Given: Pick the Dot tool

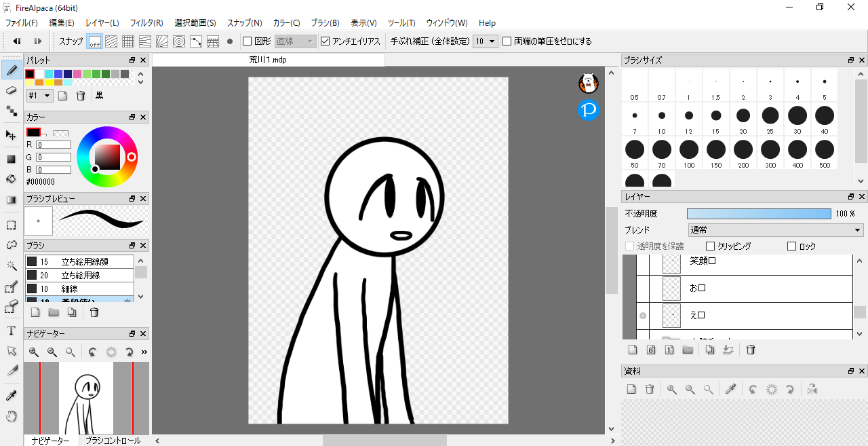Looking at the screenshot, I should pos(12,111).
